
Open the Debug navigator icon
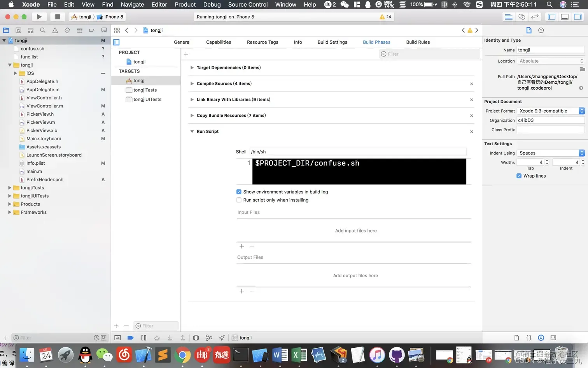(x=80, y=30)
